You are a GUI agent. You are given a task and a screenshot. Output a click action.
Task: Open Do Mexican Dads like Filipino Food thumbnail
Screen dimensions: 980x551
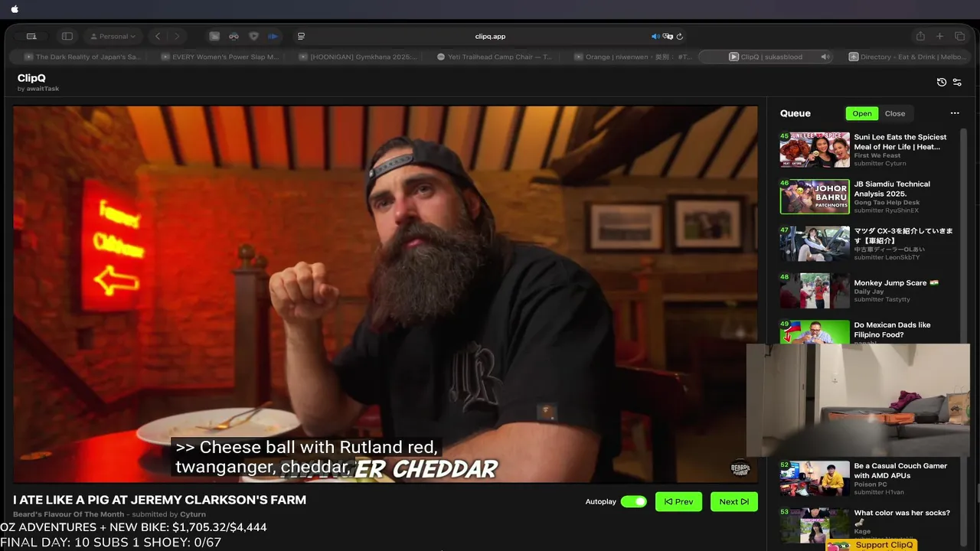pos(815,332)
